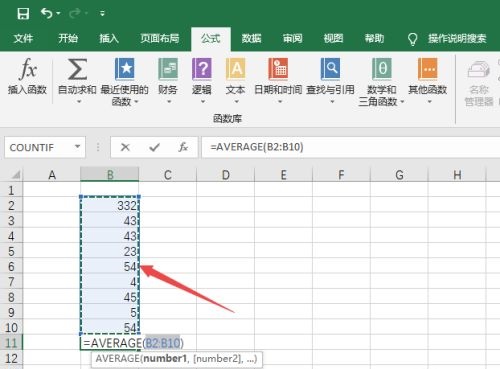The image size is (500, 369).
Task: Click the fx icon beside the formula bar
Action: (x=183, y=147)
